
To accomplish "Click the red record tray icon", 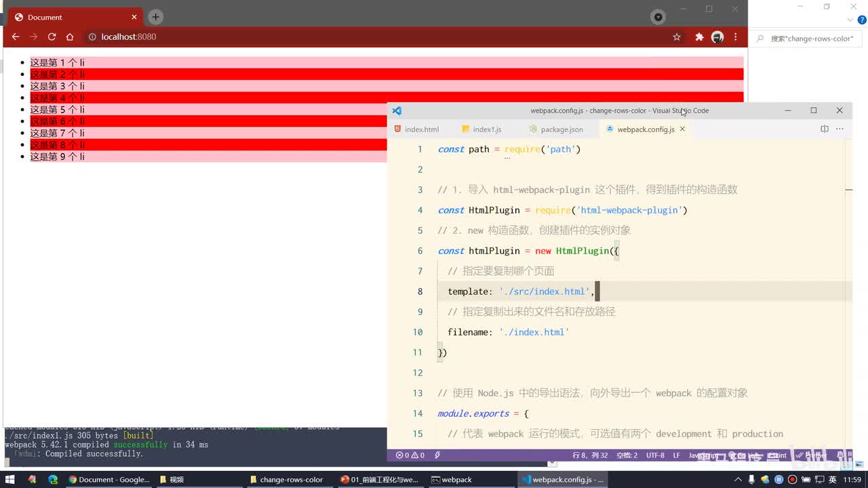I will click(x=791, y=479).
